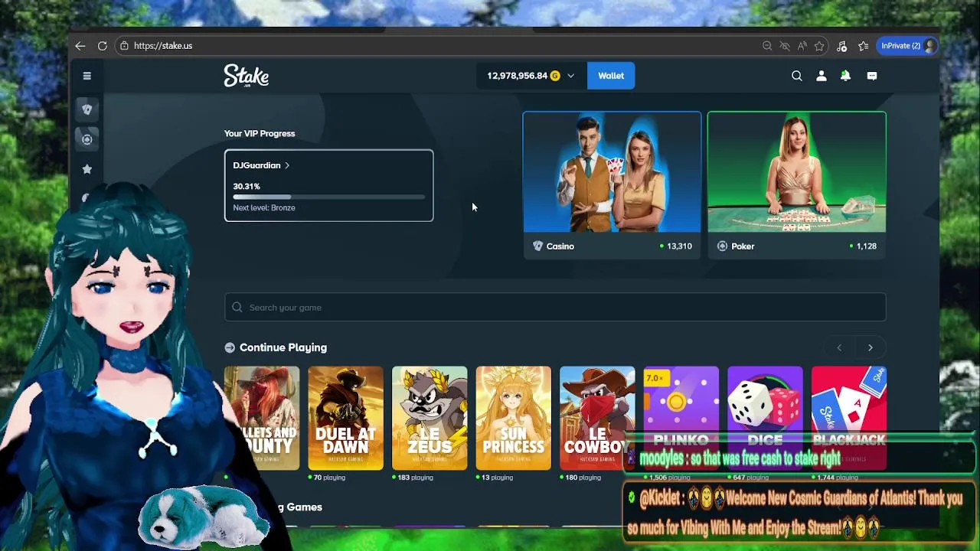Open browser extensions icon

[842, 46]
